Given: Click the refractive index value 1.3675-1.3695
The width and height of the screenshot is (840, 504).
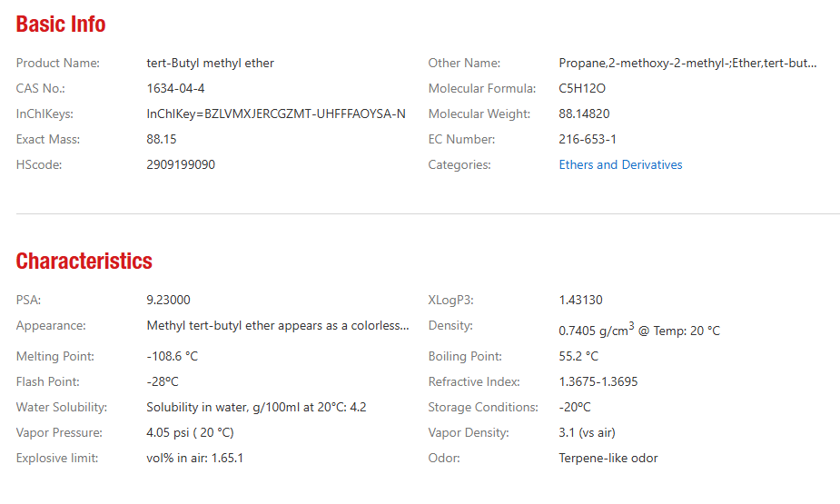Looking at the screenshot, I should click(598, 382).
